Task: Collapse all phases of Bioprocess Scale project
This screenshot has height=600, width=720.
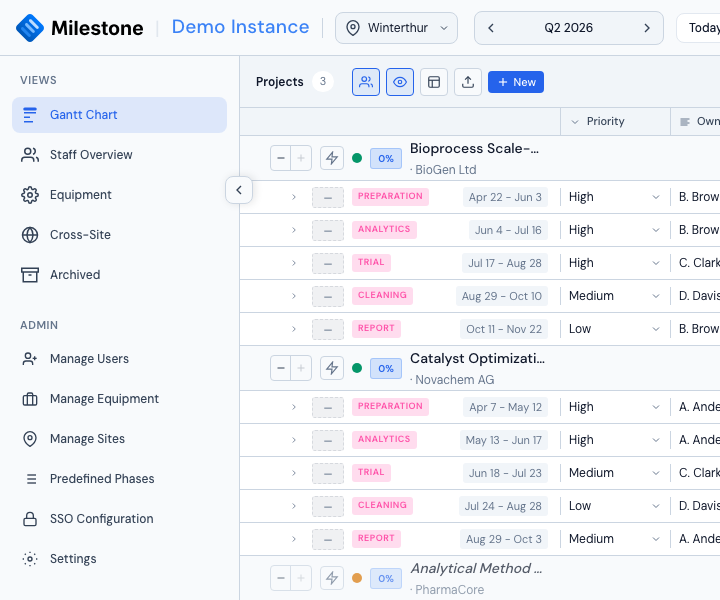Action: 281,158
